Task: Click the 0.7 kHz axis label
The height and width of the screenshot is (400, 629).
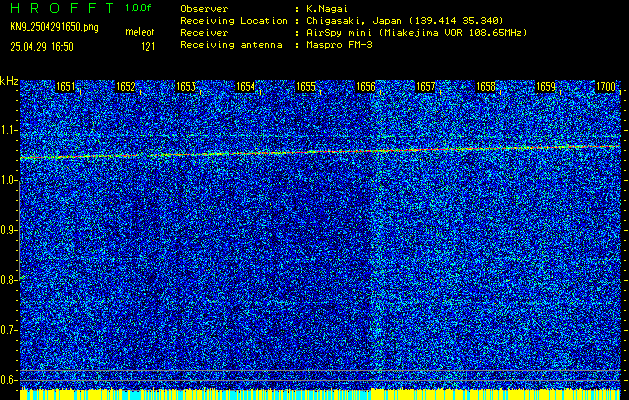Action: coord(8,330)
